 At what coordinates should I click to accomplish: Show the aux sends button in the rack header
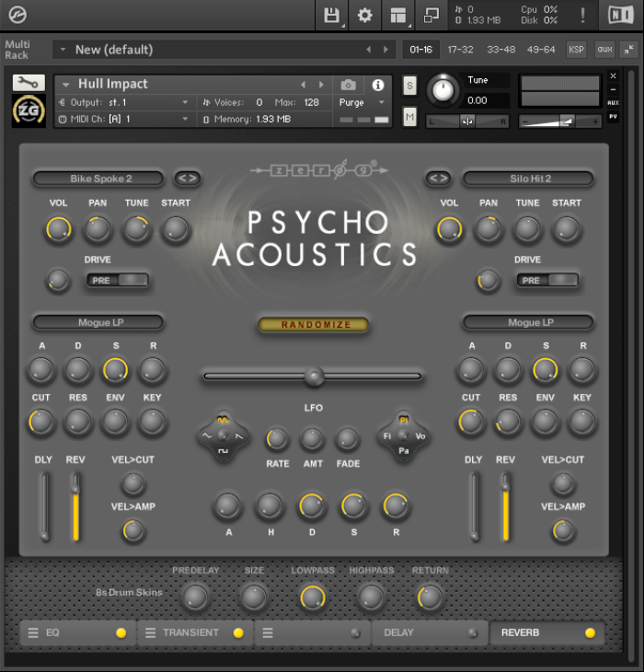click(604, 50)
